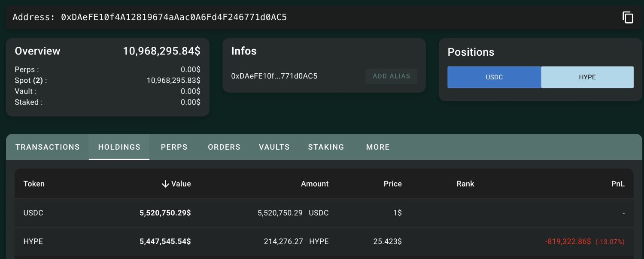Click the sort arrow on Value column
The image size is (644, 259).
pyautogui.click(x=165, y=184)
